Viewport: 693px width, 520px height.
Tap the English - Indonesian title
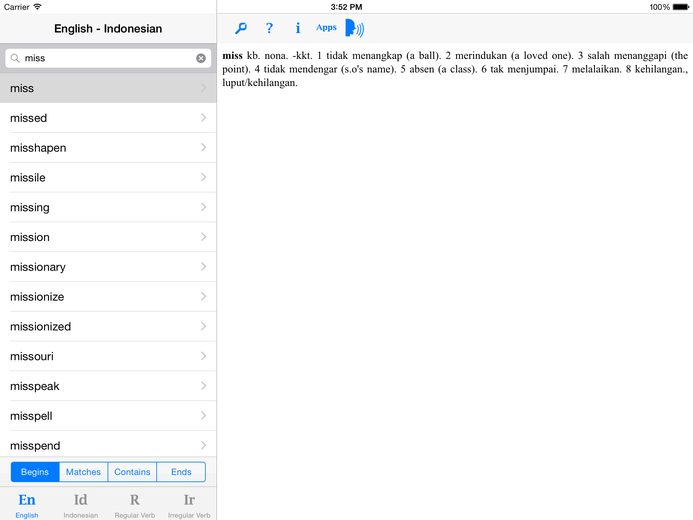[108, 29]
